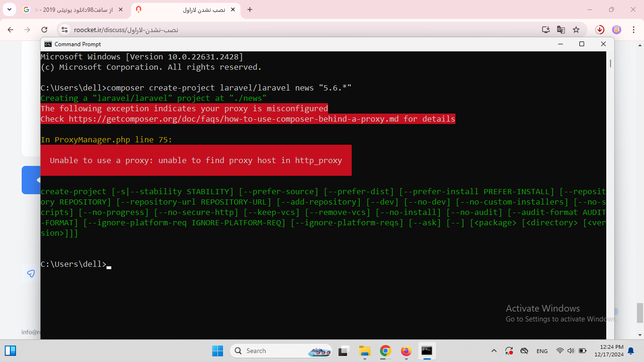The image size is (644, 362).
Task: Click the Chrome page scrollbar thumb
Action: (x=640, y=312)
